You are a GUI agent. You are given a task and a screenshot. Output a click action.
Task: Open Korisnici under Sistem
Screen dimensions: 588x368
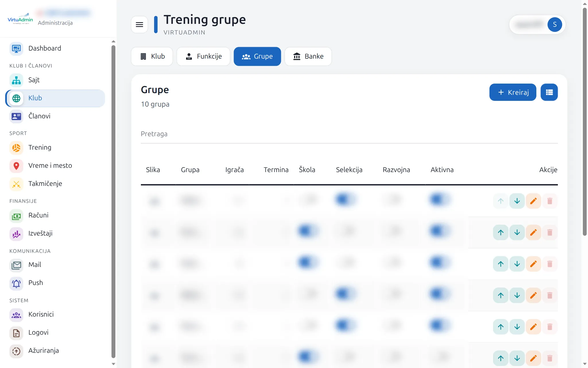tap(55, 315)
